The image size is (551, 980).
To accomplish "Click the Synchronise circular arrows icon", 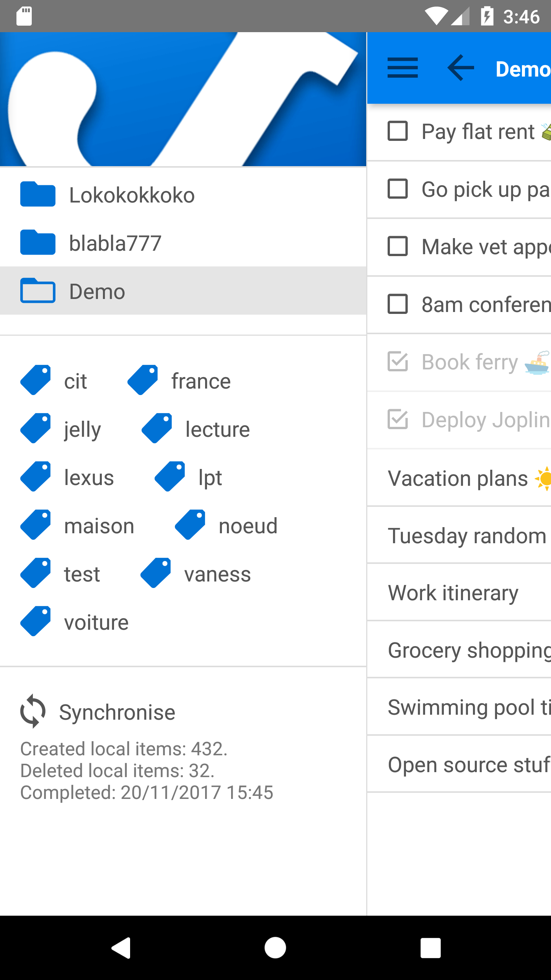I will pyautogui.click(x=33, y=711).
